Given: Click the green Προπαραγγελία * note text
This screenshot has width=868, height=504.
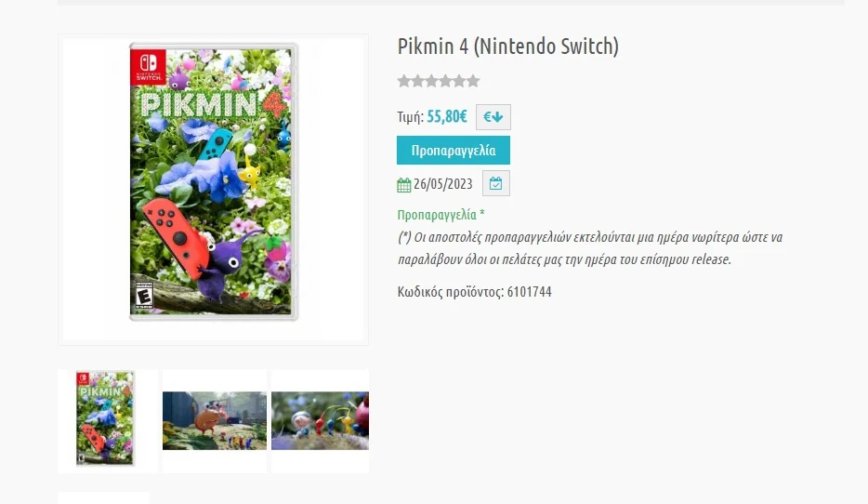Looking at the screenshot, I should pos(441,215).
